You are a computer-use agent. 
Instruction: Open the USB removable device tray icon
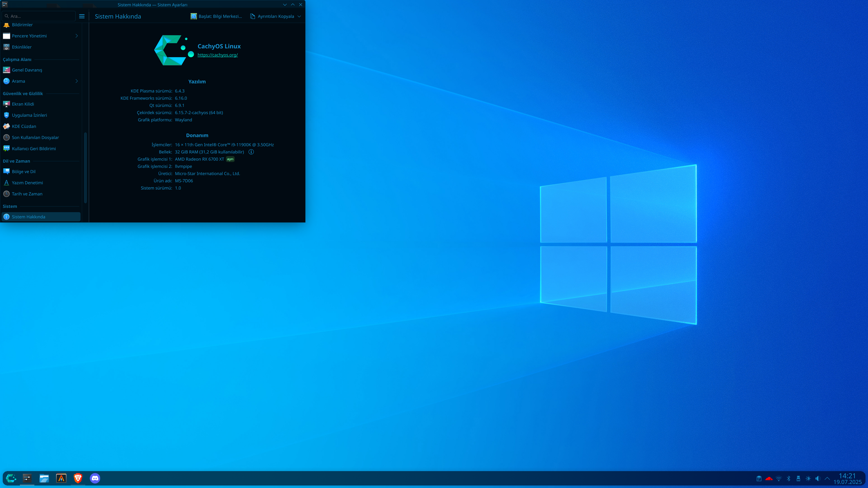[798, 479]
